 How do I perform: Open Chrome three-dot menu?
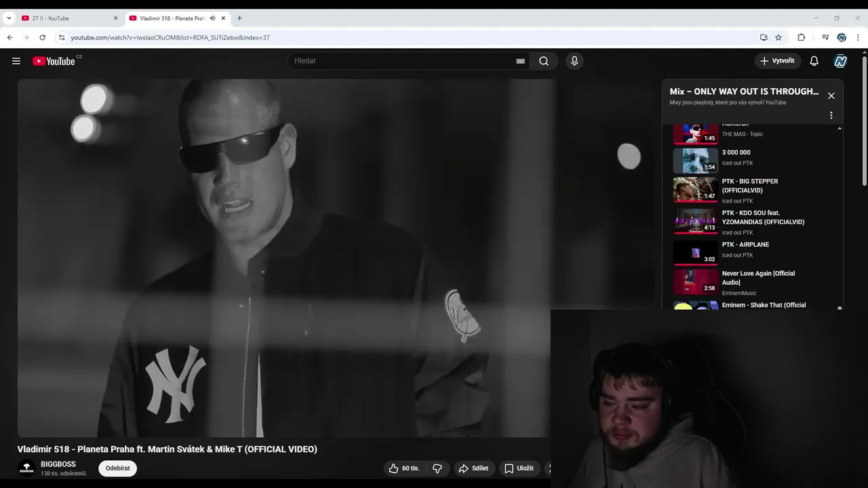click(859, 37)
